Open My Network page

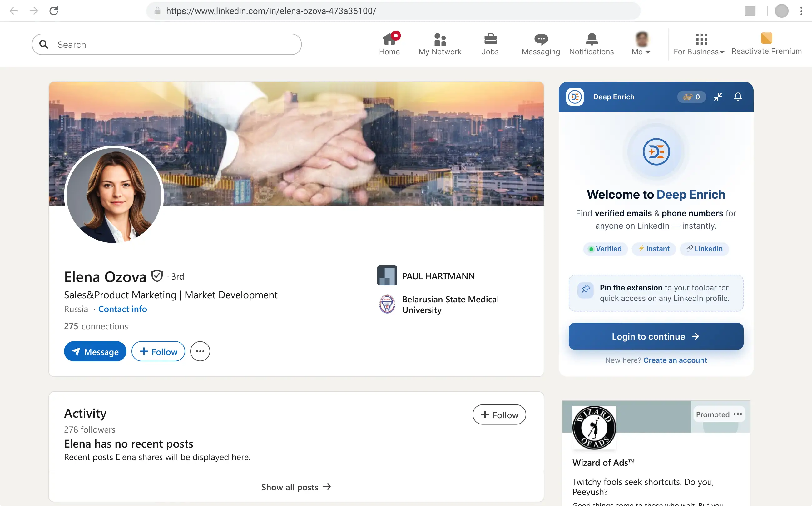coord(440,44)
